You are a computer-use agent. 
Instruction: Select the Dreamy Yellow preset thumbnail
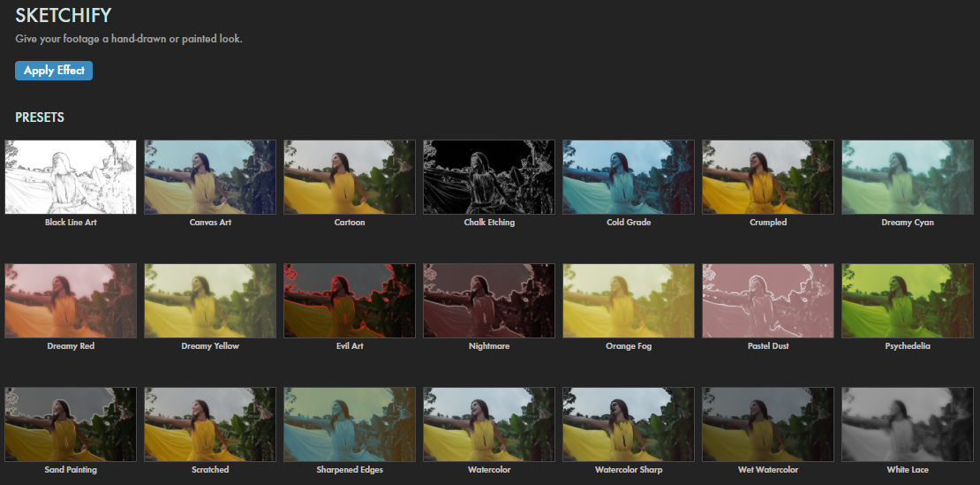click(x=210, y=300)
